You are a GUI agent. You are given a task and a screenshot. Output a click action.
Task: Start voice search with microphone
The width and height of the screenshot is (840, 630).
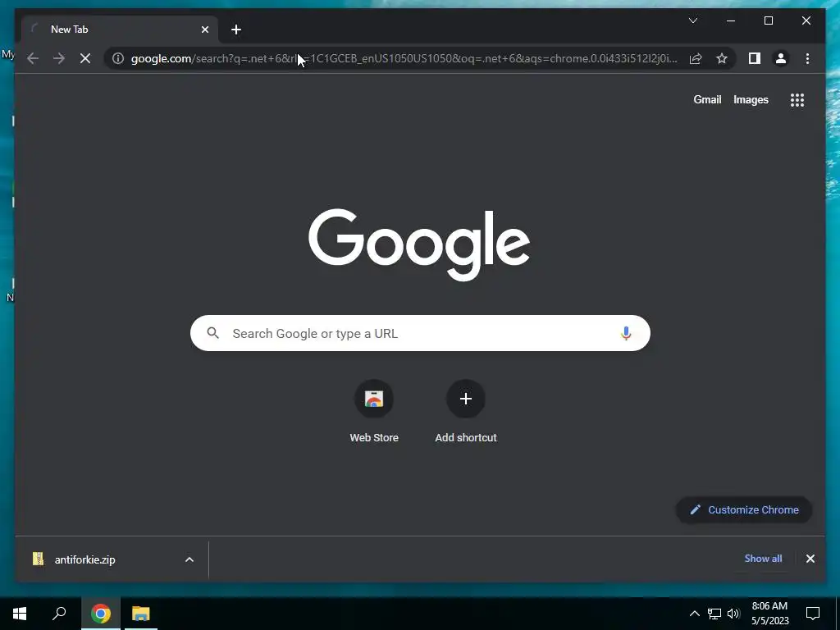pyautogui.click(x=626, y=333)
